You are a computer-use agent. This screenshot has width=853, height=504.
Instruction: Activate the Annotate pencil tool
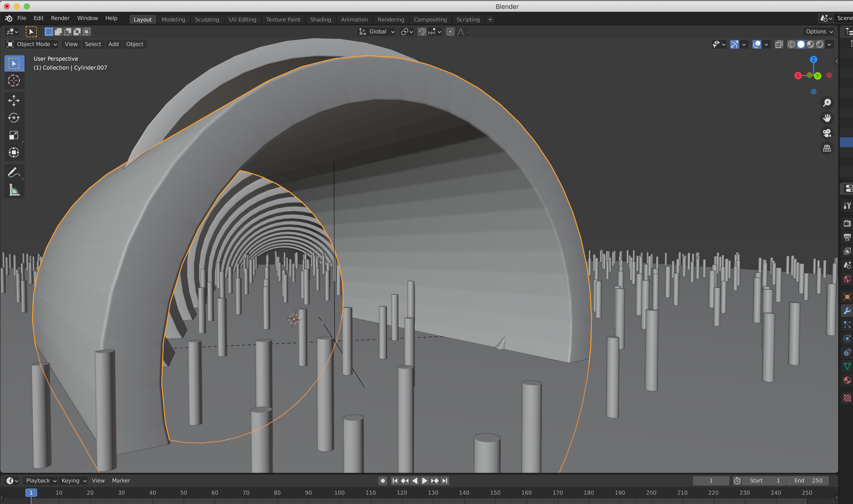tap(14, 173)
